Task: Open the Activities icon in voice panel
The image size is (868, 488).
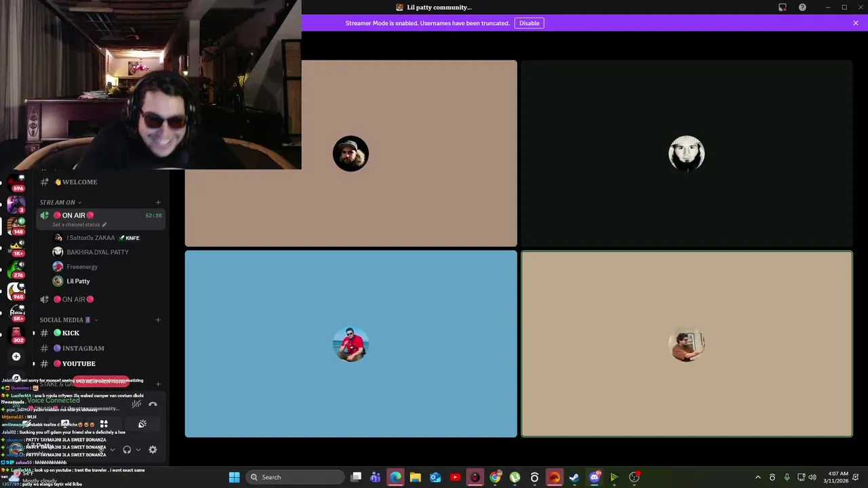Action: 104,424
